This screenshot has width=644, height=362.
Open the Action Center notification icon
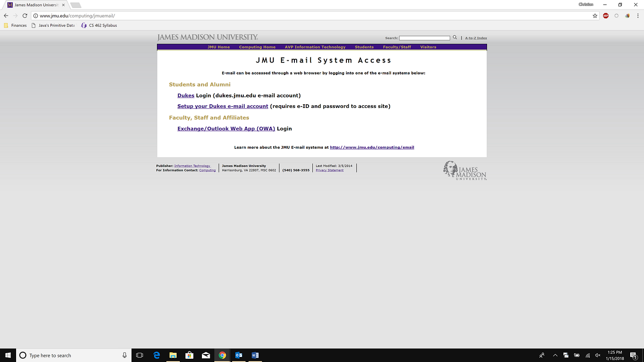[x=633, y=355]
